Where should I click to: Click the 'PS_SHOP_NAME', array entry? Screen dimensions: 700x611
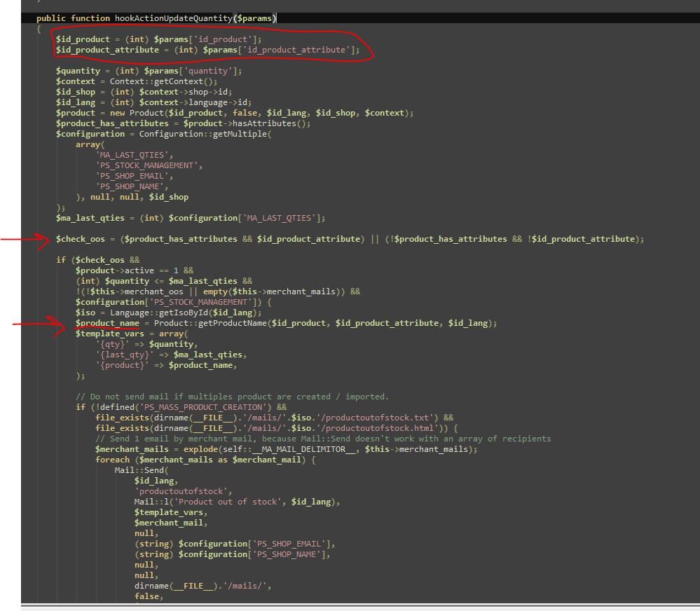click(132, 186)
